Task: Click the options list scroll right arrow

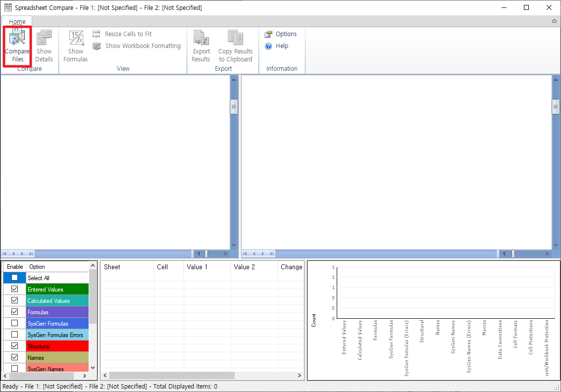Action: point(85,376)
